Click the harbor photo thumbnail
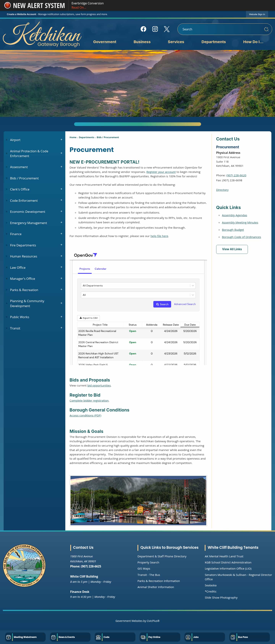 (138, 500)
